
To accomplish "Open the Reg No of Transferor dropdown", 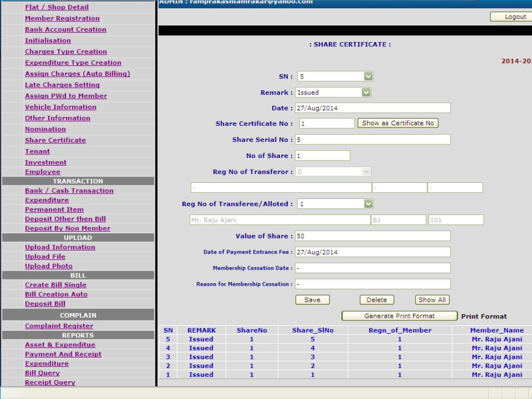I will [333, 171].
